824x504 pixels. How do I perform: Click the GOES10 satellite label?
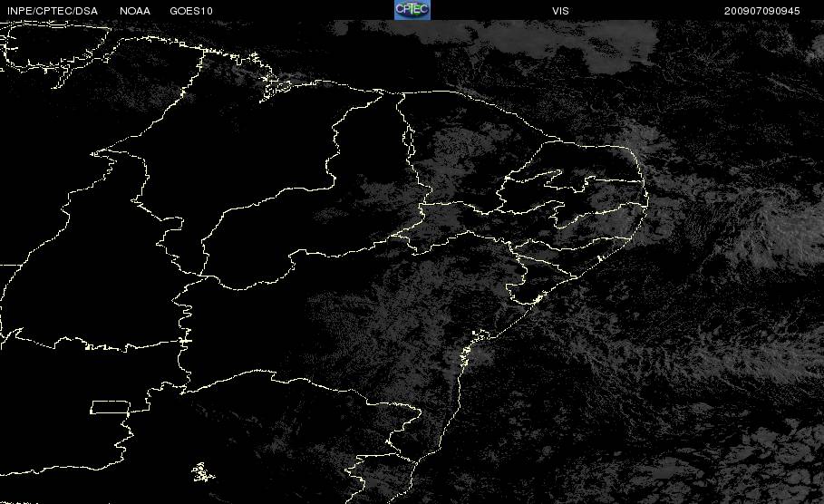(191, 11)
